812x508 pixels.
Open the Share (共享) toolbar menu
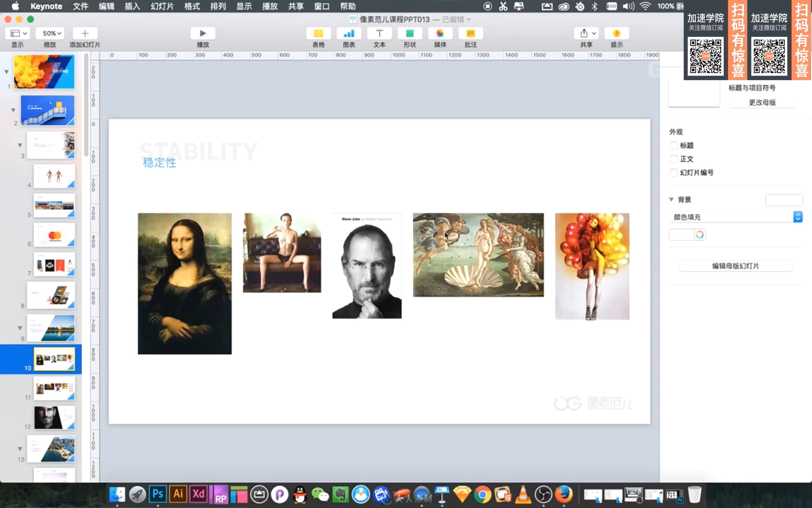point(586,33)
